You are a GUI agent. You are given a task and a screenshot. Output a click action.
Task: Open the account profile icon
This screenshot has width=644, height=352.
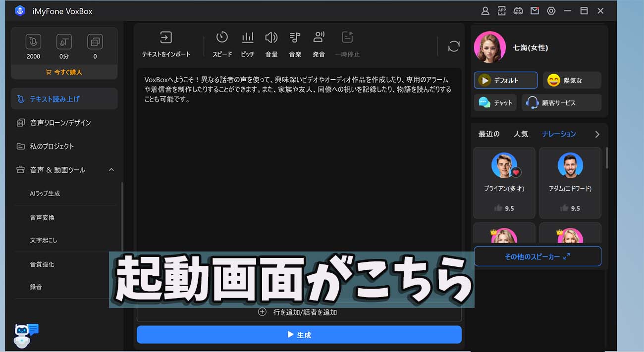(x=485, y=11)
